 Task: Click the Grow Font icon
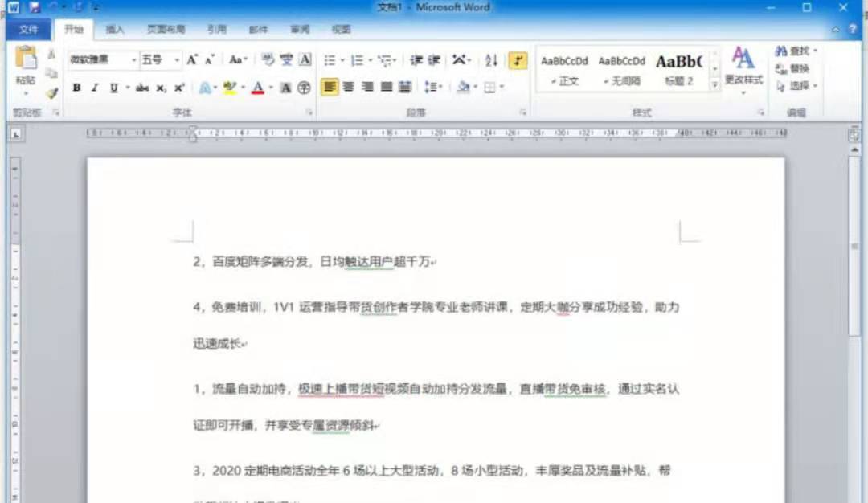[191, 59]
